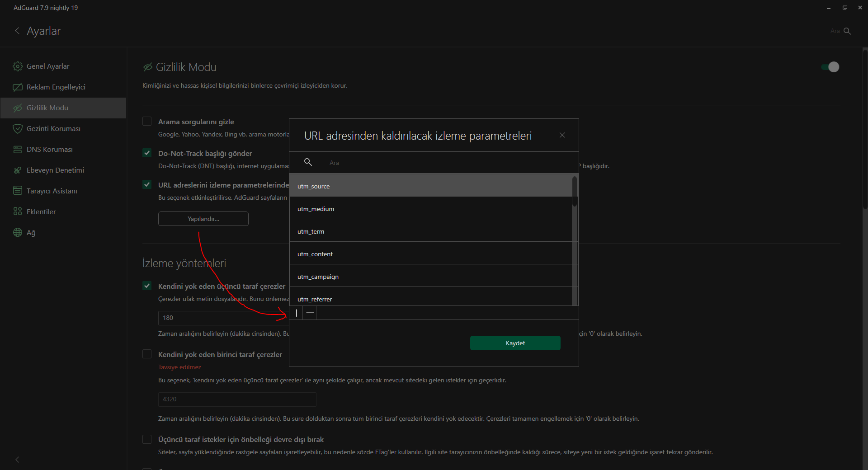Open Reklam Engelleyici section
The image size is (868, 470).
point(63,87)
